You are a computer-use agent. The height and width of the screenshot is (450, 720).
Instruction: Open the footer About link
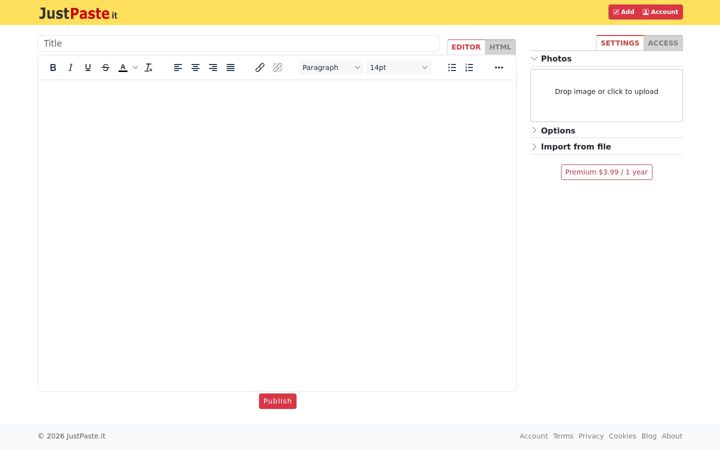[672, 436]
